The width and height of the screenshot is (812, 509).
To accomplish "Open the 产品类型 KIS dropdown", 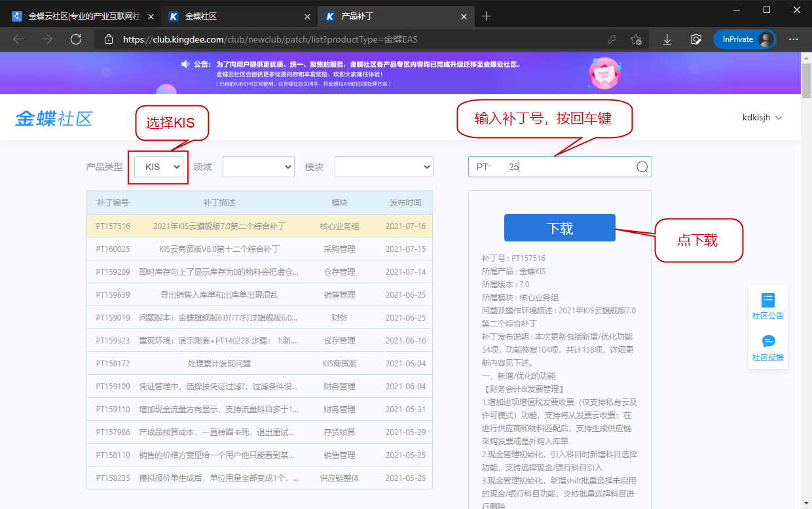I will (x=158, y=167).
